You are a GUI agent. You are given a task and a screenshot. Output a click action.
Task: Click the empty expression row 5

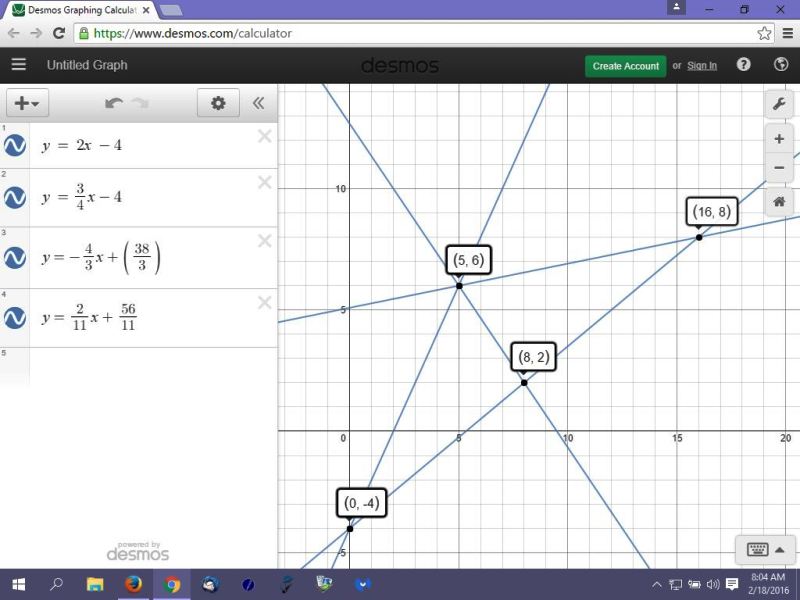click(153, 366)
